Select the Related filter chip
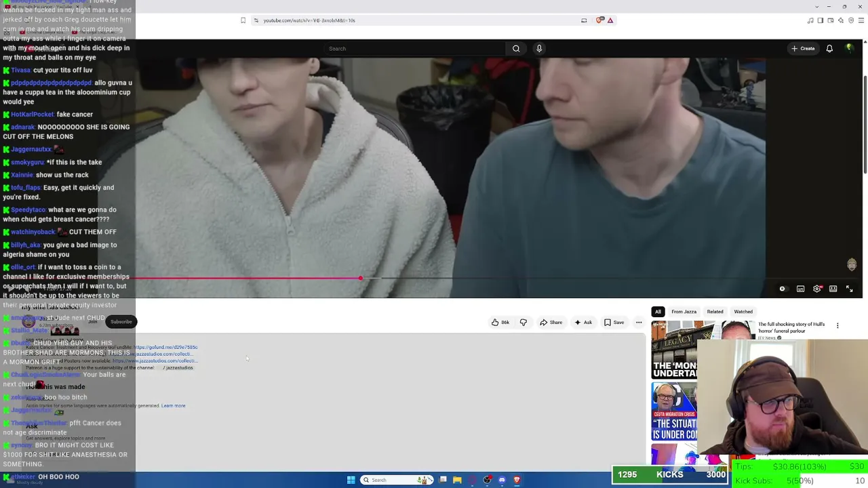The height and width of the screenshot is (488, 868). coord(715,312)
